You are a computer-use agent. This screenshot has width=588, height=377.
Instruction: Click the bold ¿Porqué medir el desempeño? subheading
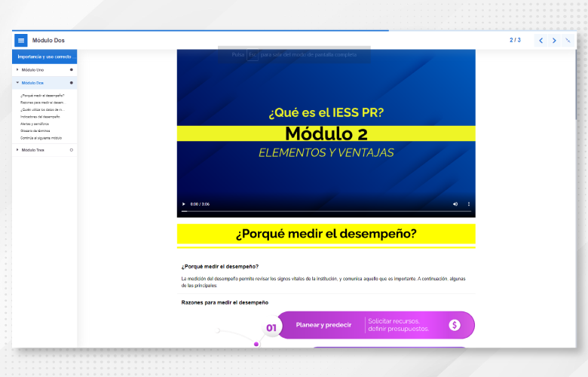[220, 266]
